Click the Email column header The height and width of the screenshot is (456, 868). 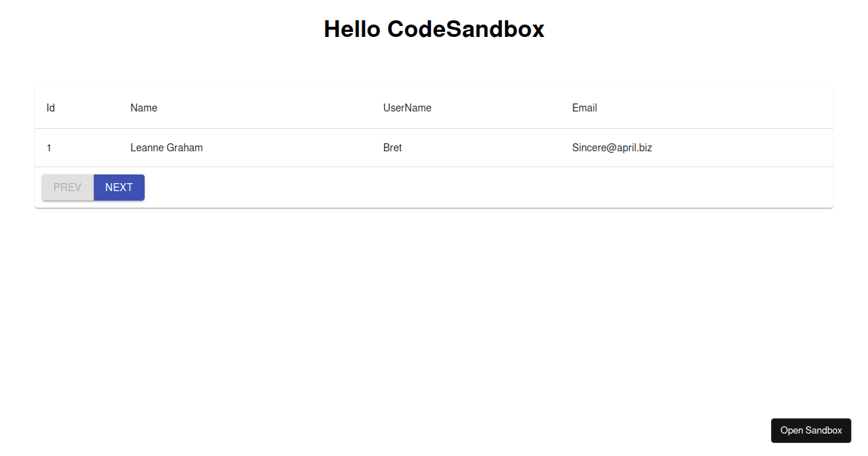click(x=584, y=107)
